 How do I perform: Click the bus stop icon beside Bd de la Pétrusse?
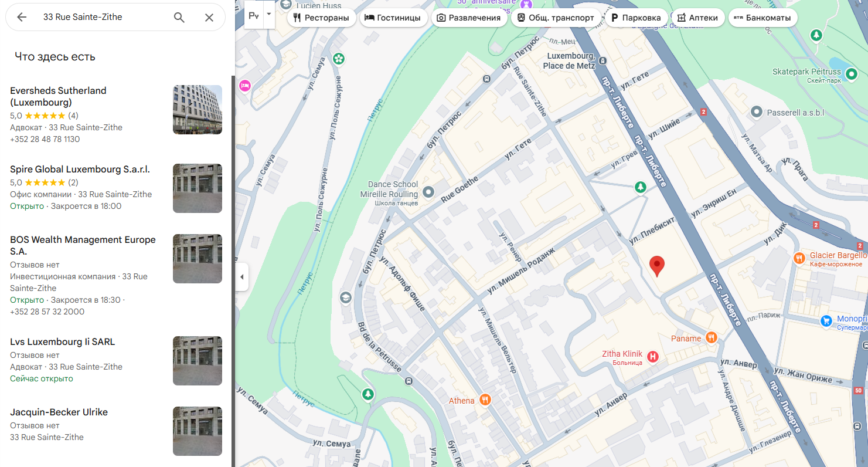tap(409, 381)
